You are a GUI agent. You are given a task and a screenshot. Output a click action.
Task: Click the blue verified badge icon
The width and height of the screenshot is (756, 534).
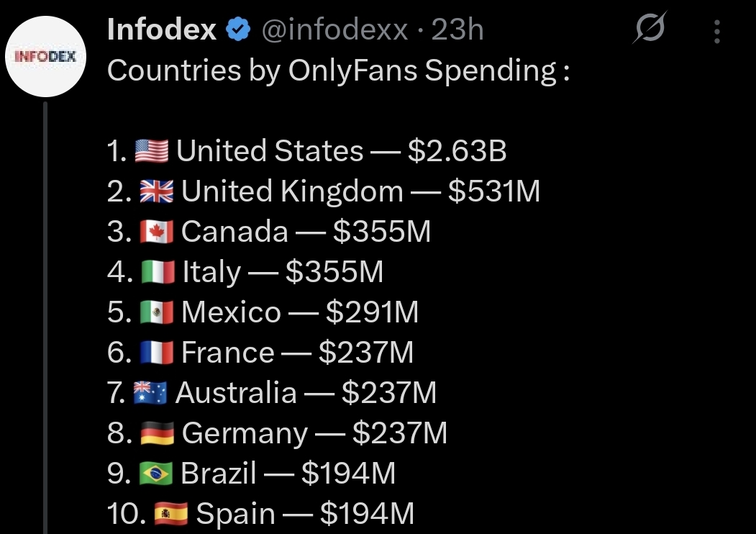tap(238, 30)
